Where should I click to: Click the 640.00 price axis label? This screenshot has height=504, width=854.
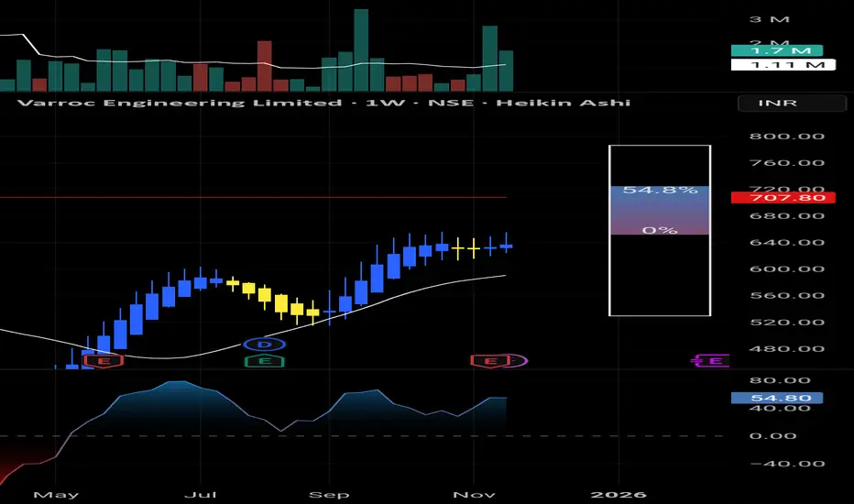coord(786,243)
